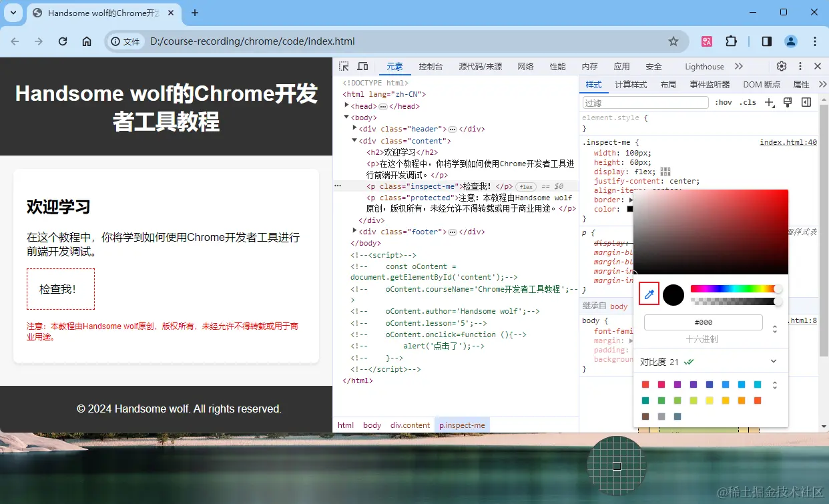Change color format with arrows beside #000
829x504 pixels.
pos(774,329)
